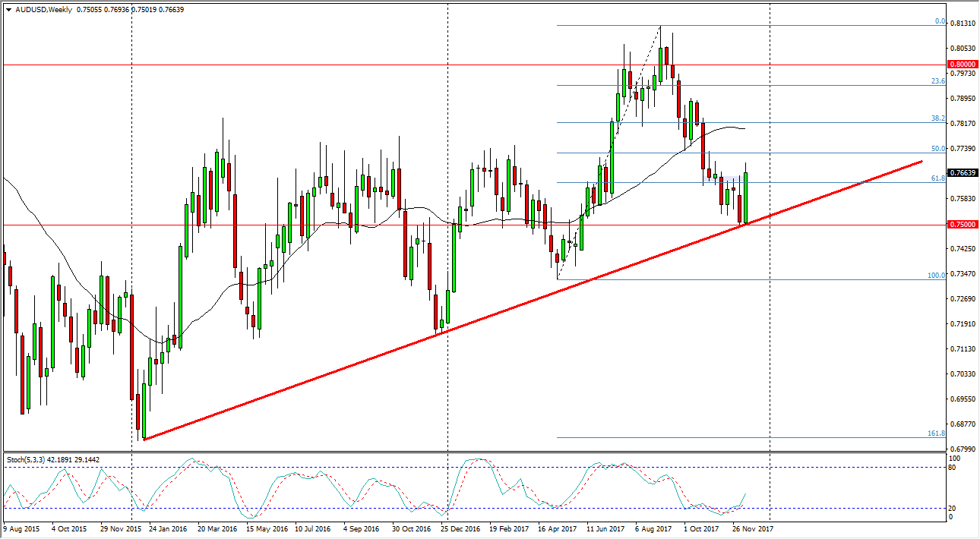Click the stochastic 20 level axis label
This screenshot has height=539, width=980.
(x=953, y=508)
